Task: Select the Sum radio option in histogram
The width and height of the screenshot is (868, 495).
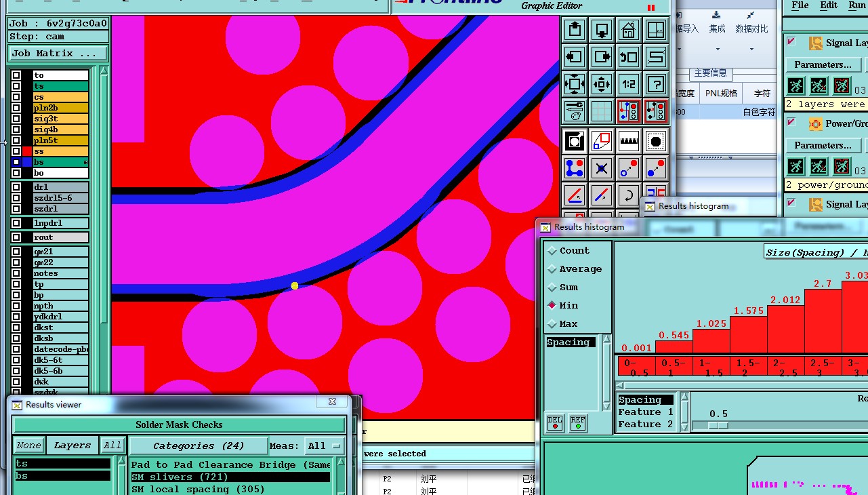Action: [x=552, y=288]
